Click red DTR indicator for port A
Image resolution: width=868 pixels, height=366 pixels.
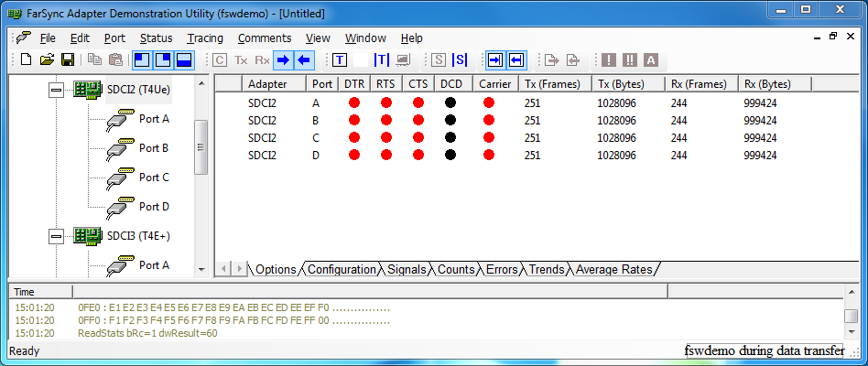(x=353, y=102)
